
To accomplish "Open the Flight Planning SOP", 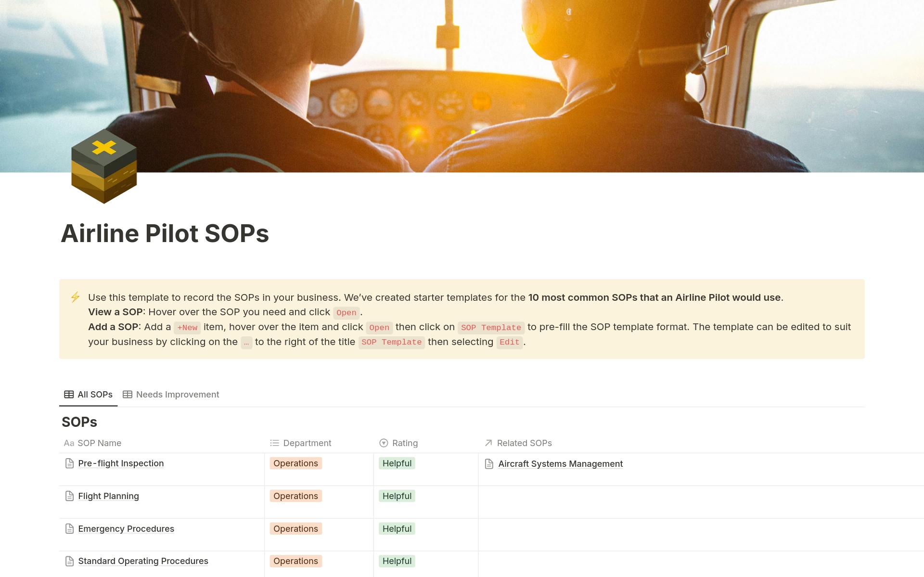I will point(108,496).
